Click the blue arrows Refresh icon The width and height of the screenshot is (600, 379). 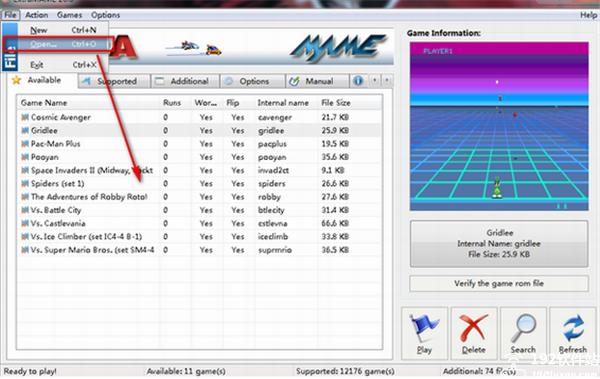pos(573,328)
